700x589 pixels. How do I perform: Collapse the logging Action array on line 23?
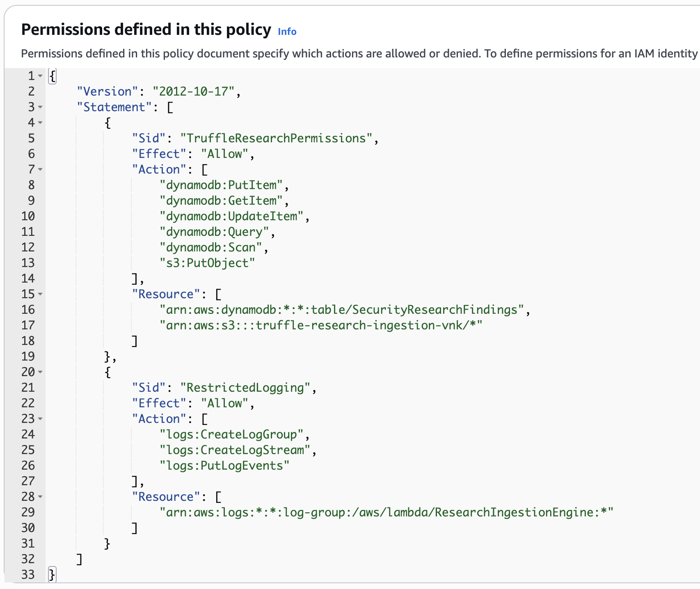click(40, 419)
